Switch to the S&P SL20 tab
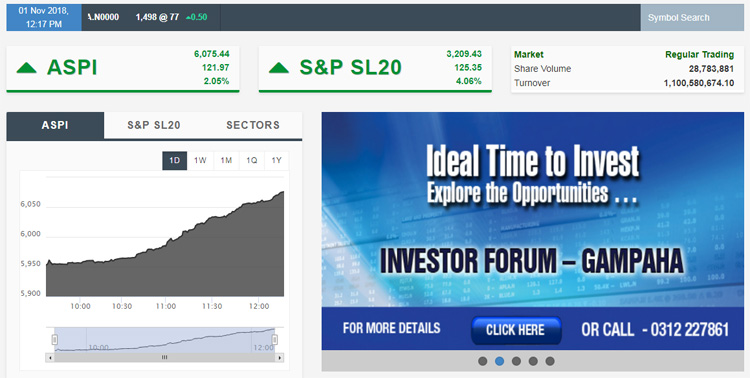The image size is (750, 378). point(154,125)
